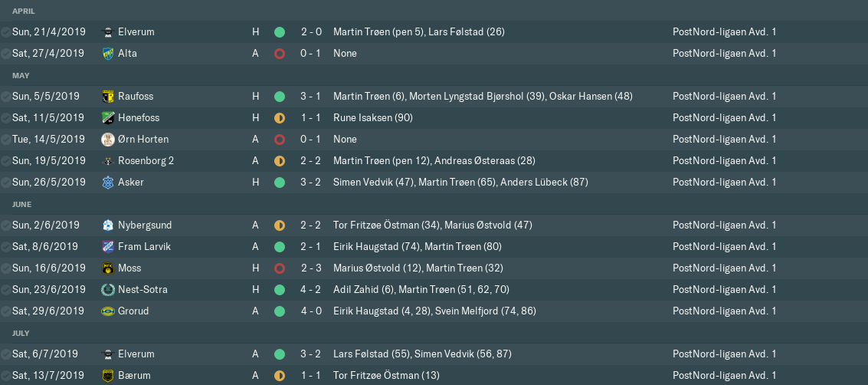
Task: Click the red loss indicator on Moss row
Action: click(x=280, y=268)
